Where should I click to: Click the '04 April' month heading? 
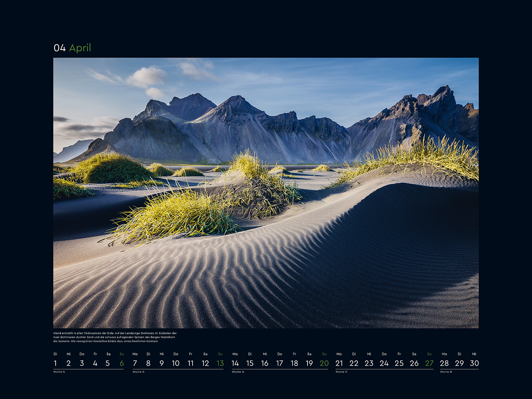pyautogui.click(x=72, y=48)
